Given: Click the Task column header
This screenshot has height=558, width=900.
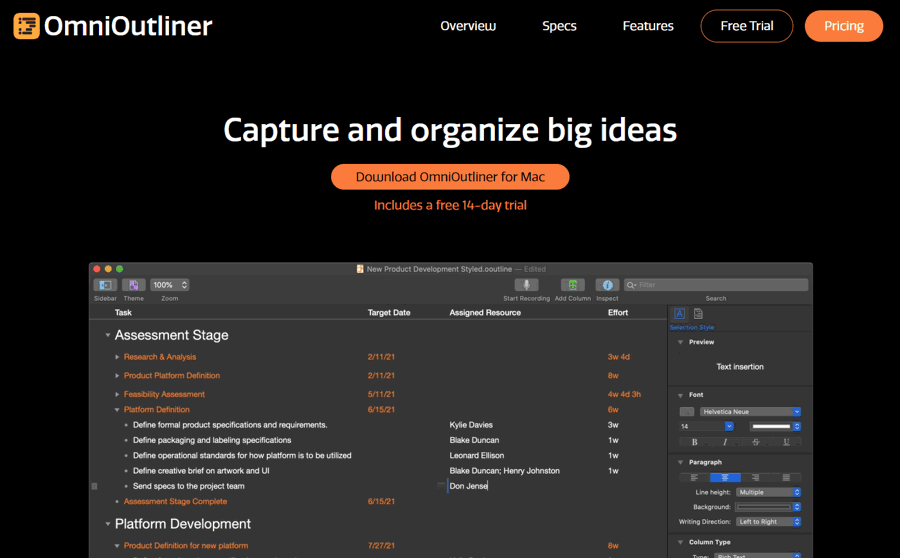Looking at the screenshot, I should pyautogui.click(x=123, y=312).
